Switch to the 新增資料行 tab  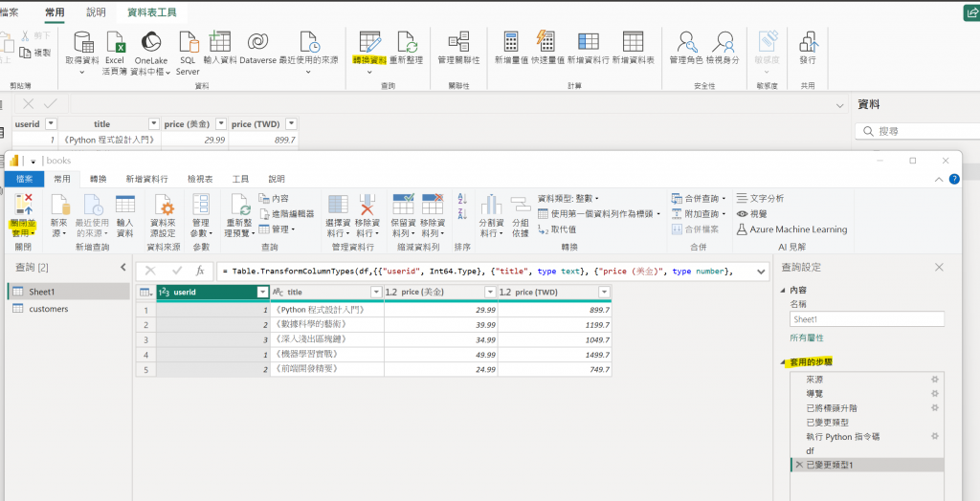146,179
